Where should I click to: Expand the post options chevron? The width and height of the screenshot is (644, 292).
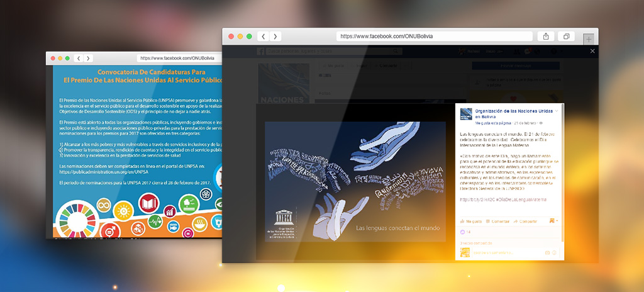pos(557,111)
